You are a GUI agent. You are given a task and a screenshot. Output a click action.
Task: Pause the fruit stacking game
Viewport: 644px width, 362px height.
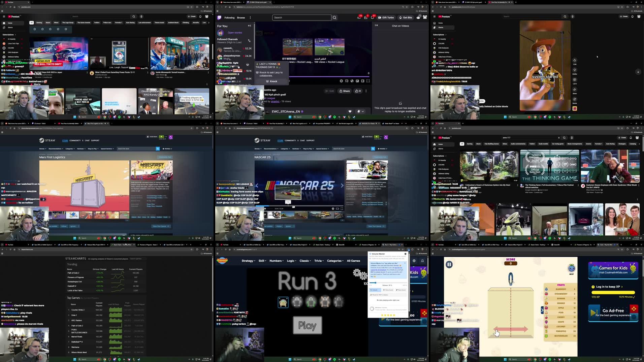[449, 264]
